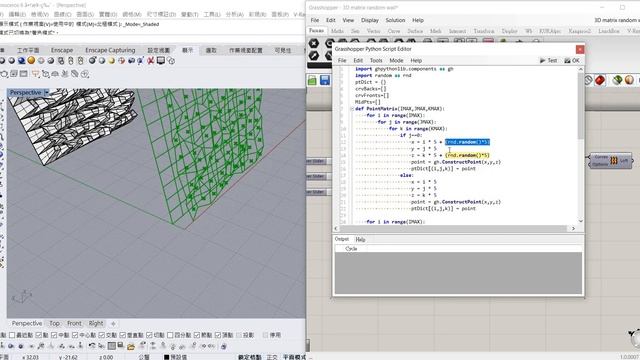Image resolution: width=640 pixels, height=360 pixels.
Task: Click the OK button in Python Script Editor
Action: (x=572, y=60)
